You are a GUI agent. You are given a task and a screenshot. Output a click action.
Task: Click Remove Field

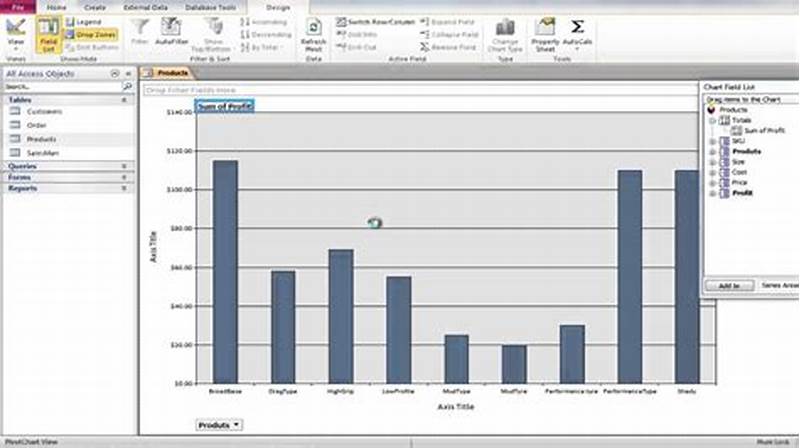[448, 47]
